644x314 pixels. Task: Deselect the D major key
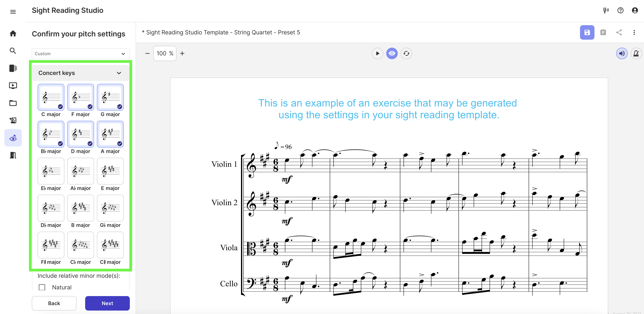(80, 134)
